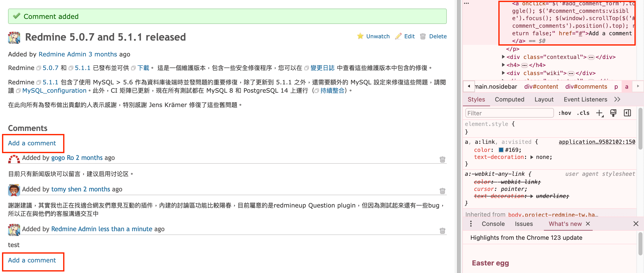Switch to the Computed tab
644x273 pixels.
pos(509,99)
